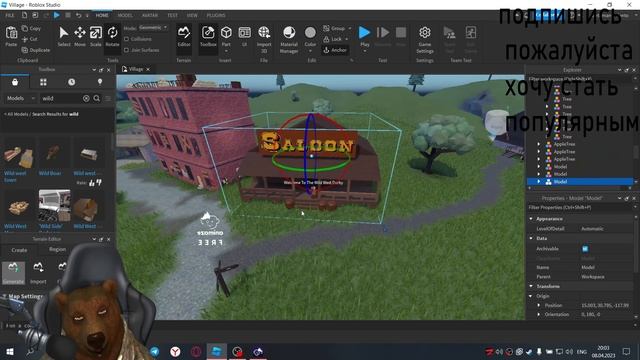Collapse the Data properties section
The image size is (640, 360).
pyautogui.click(x=531, y=238)
